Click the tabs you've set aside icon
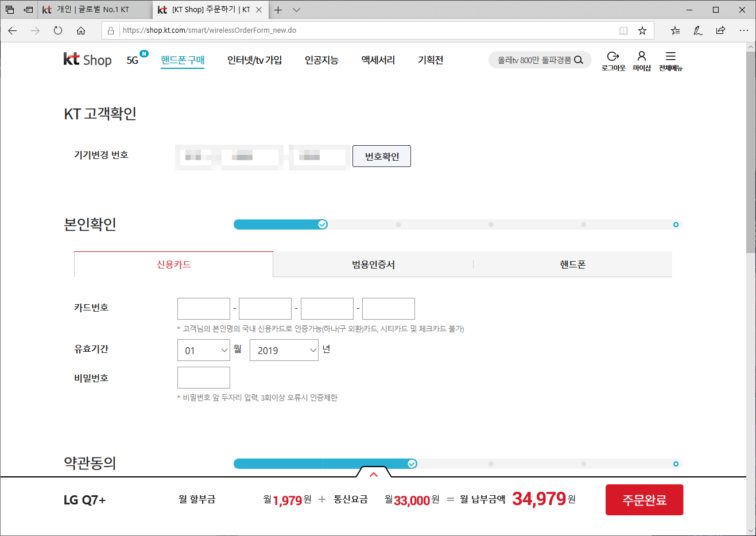This screenshot has height=536, width=756. point(10,10)
